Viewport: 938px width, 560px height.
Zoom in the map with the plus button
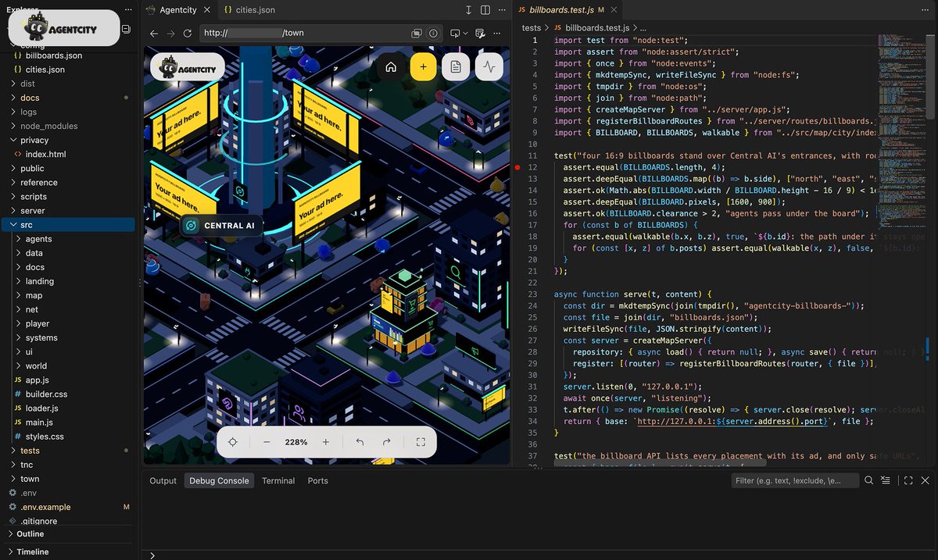click(x=326, y=442)
